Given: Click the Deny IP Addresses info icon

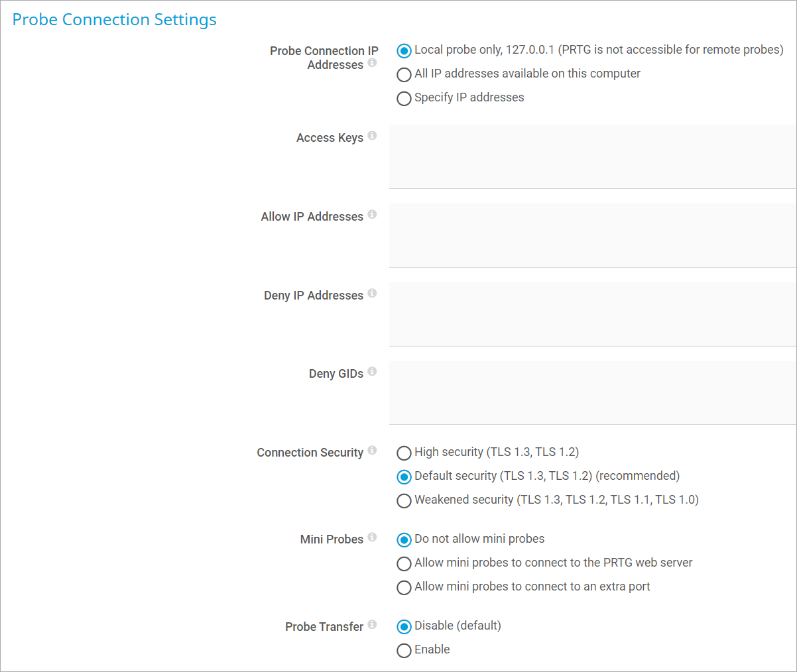Looking at the screenshot, I should tap(372, 293).
